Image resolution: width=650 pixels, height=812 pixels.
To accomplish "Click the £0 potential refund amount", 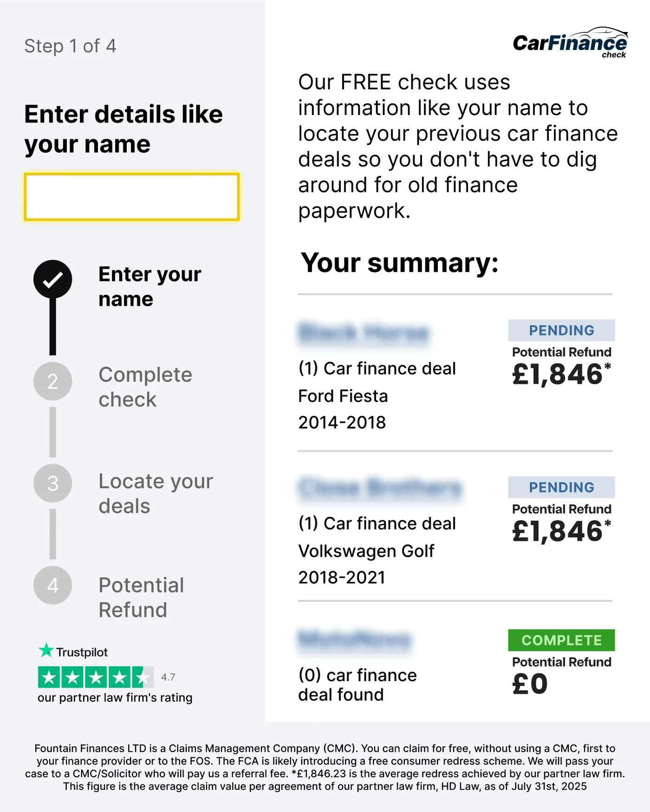I will 530,684.
